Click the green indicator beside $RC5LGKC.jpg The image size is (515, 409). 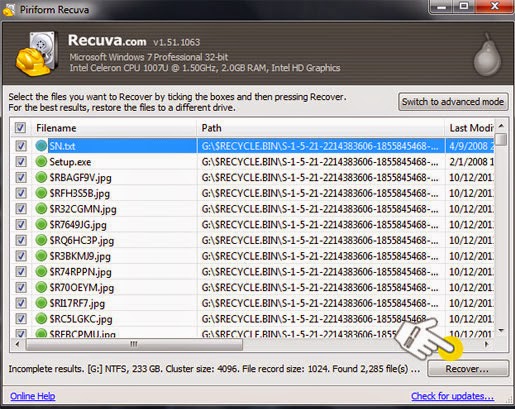coord(41,319)
